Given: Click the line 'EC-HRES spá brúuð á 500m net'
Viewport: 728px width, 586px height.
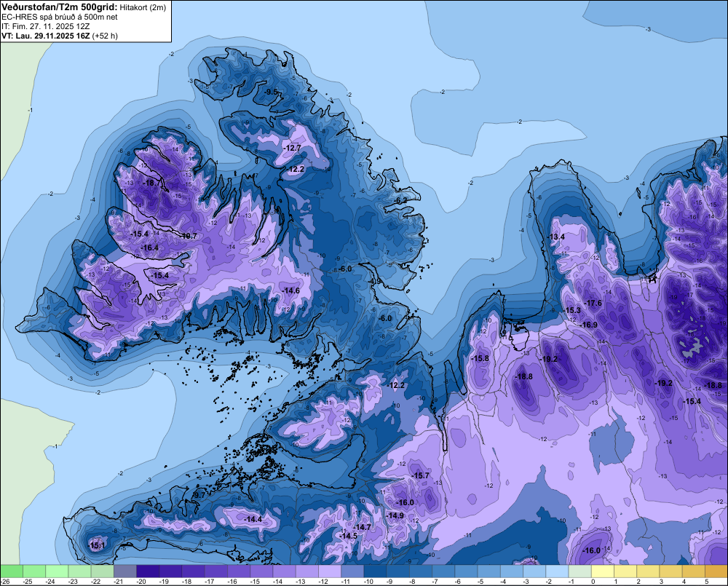Looking at the screenshot, I should click(x=60, y=17).
